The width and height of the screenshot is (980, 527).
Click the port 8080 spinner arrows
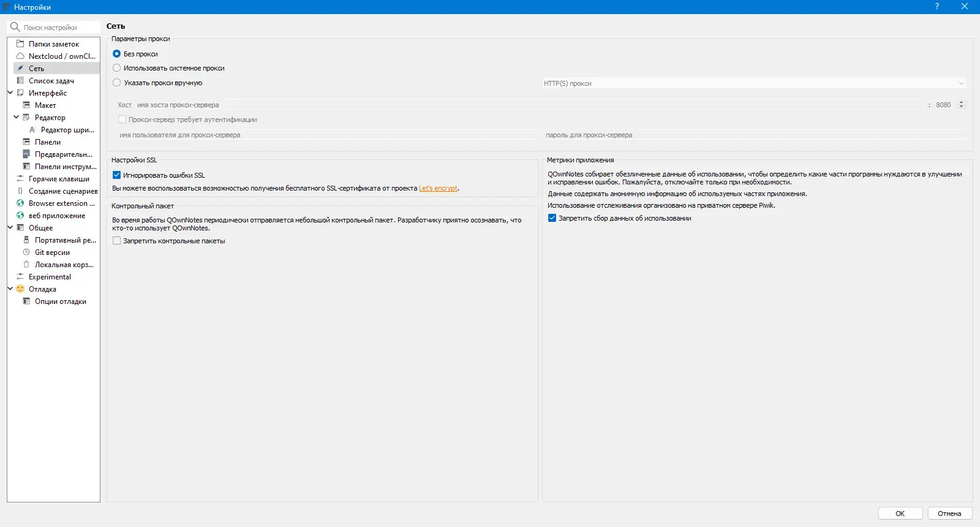click(961, 105)
